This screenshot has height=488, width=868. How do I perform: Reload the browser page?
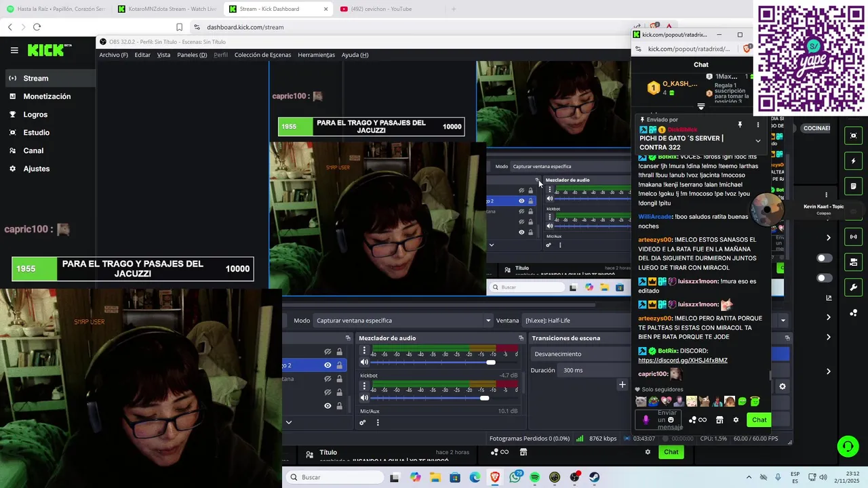(x=37, y=27)
